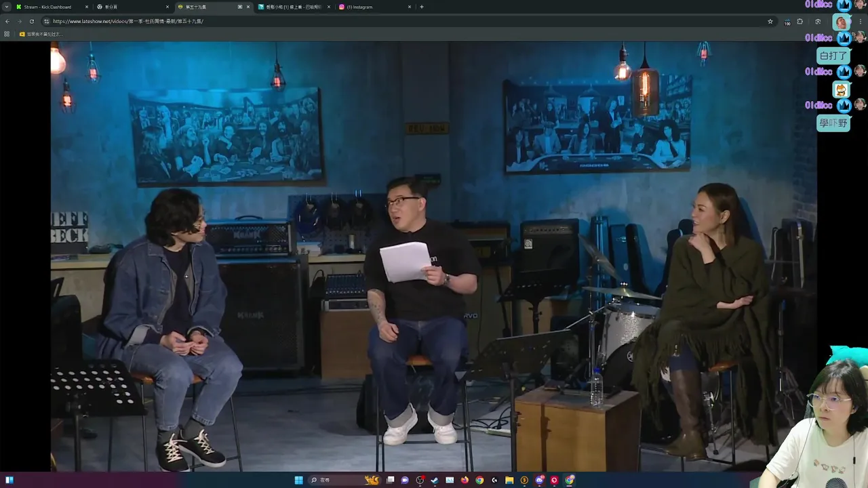Open the Extensions puzzle icon
Image resolution: width=868 pixels, height=488 pixels.
tap(800, 21)
